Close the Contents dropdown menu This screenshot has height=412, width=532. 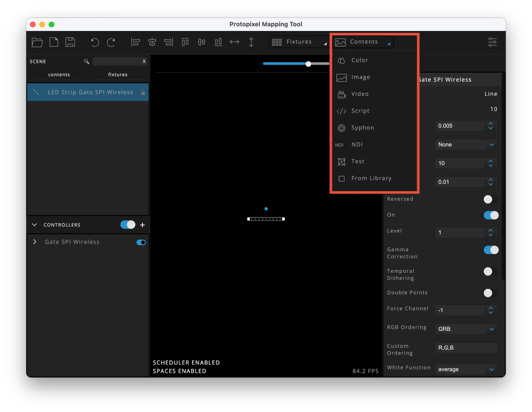(x=363, y=42)
